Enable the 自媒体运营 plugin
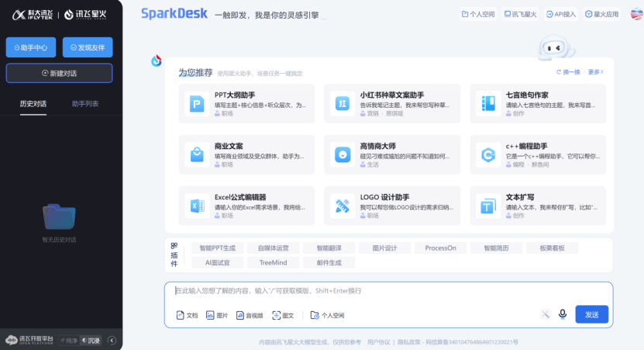 [x=273, y=248]
